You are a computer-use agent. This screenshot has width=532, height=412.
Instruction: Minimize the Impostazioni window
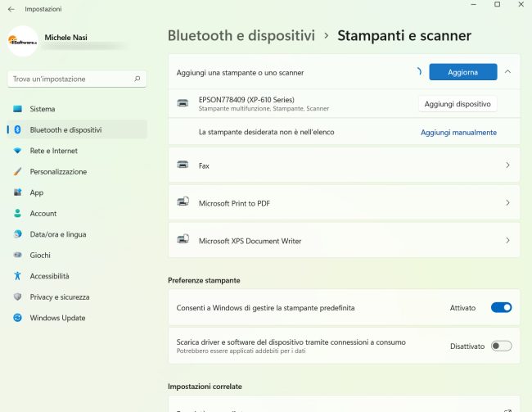[474, 4]
